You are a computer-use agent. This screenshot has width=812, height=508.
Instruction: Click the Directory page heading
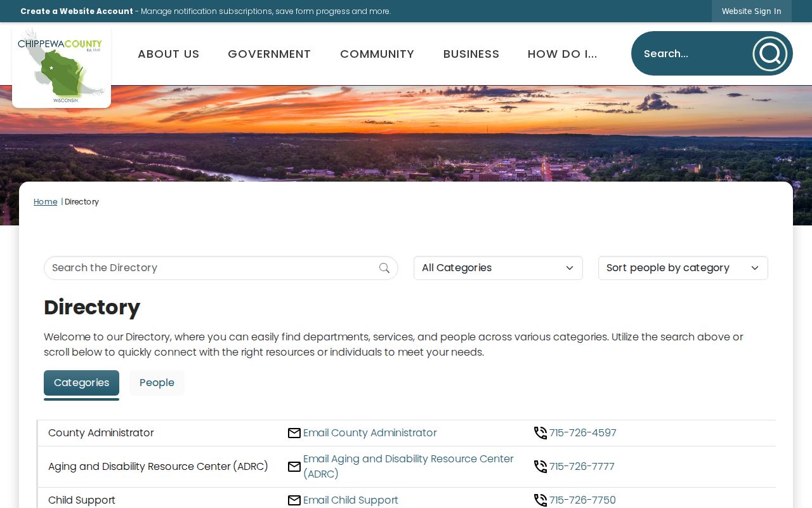click(92, 307)
